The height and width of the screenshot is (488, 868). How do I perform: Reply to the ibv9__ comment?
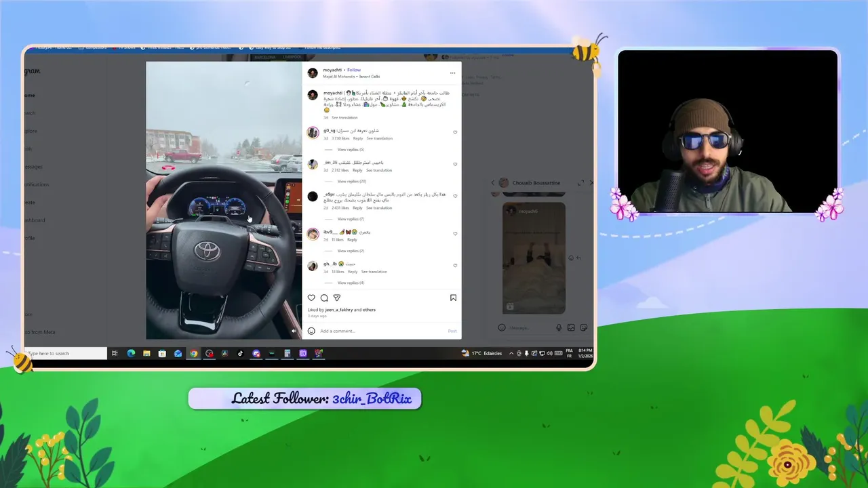352,240
